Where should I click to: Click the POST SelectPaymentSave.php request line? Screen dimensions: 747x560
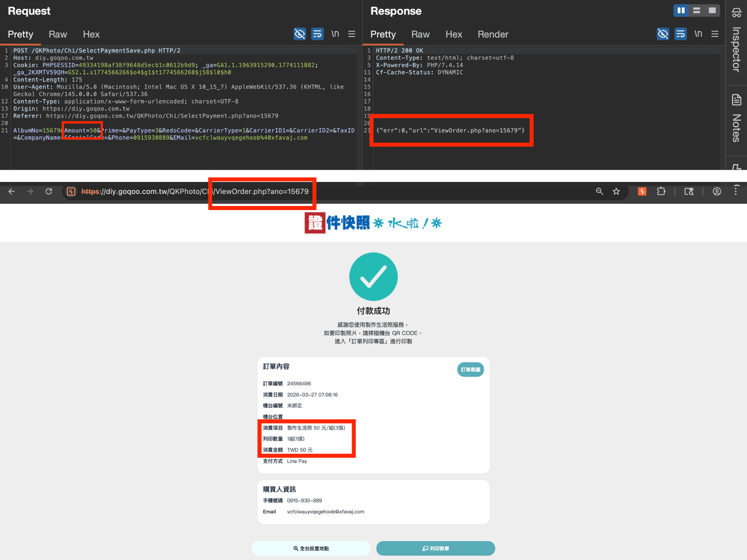click(x=97, y=50)
